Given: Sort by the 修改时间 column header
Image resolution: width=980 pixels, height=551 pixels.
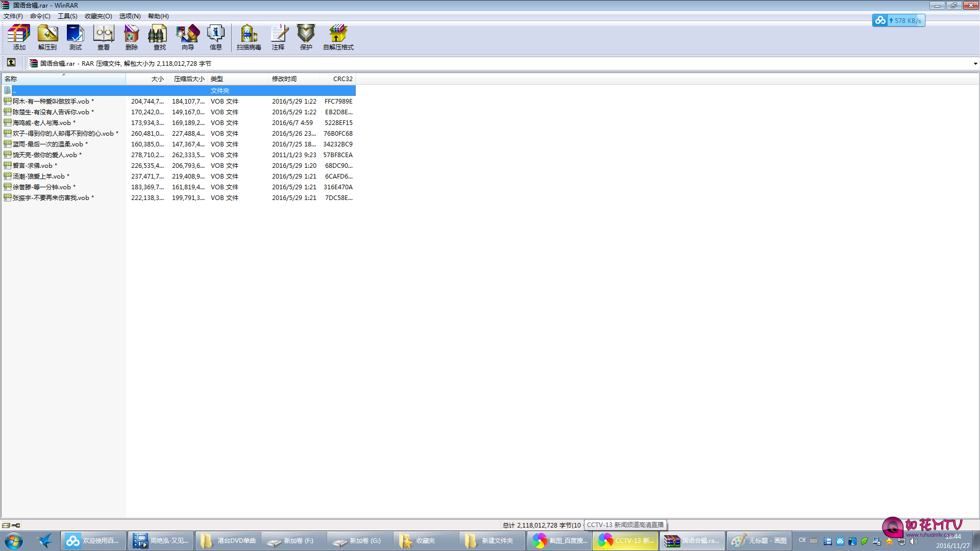Looking at the screenshot, I should [294, 79].
